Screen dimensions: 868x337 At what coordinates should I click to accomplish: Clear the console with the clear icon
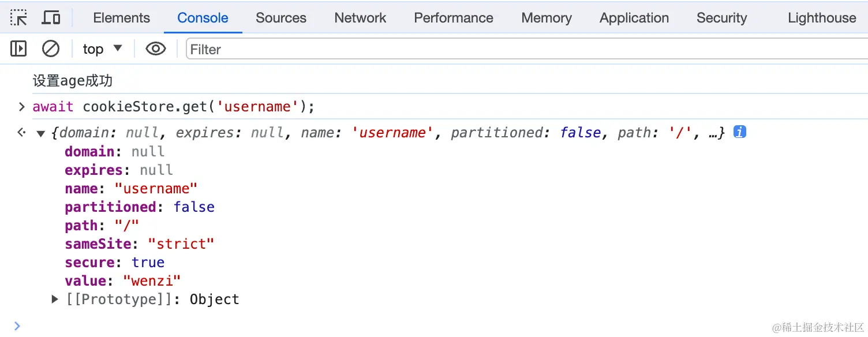[x=51, y=49]
